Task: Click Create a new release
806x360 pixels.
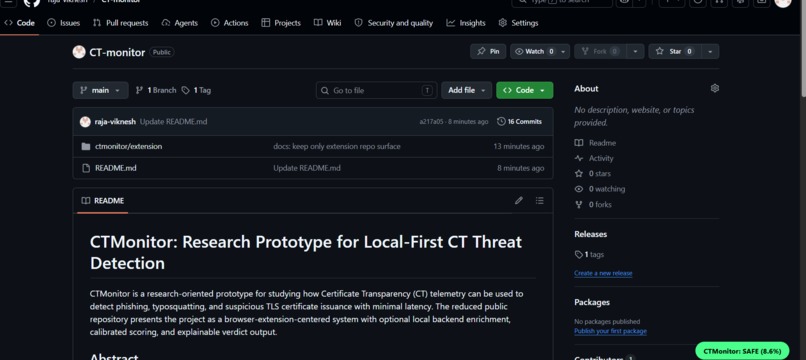Action: (603, 273)
